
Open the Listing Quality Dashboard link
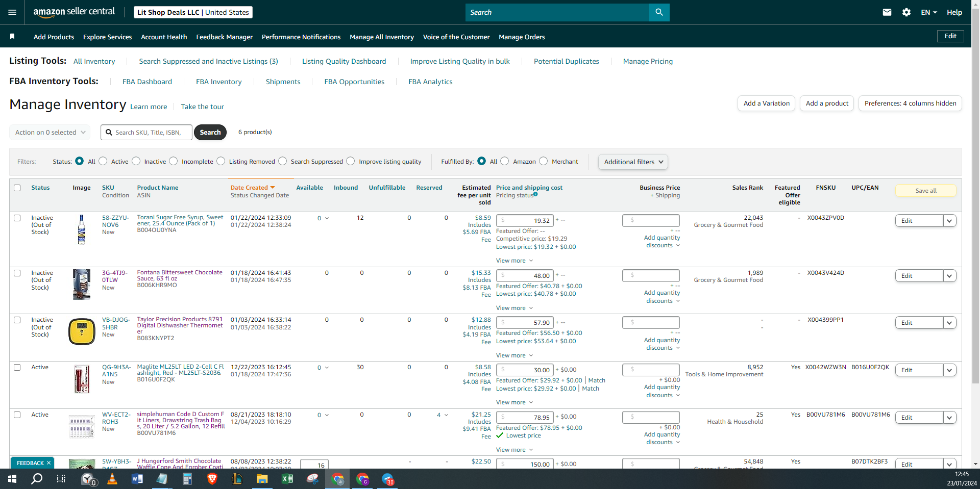point(344,61)
